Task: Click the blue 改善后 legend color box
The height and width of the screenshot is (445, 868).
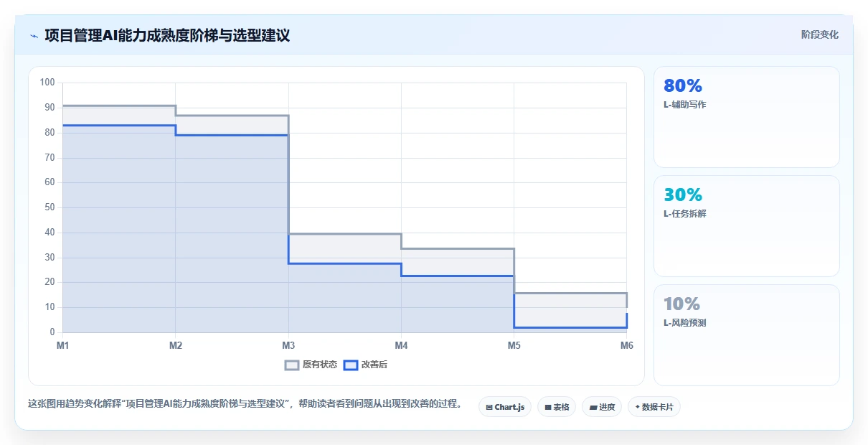Action: point(350,365)
